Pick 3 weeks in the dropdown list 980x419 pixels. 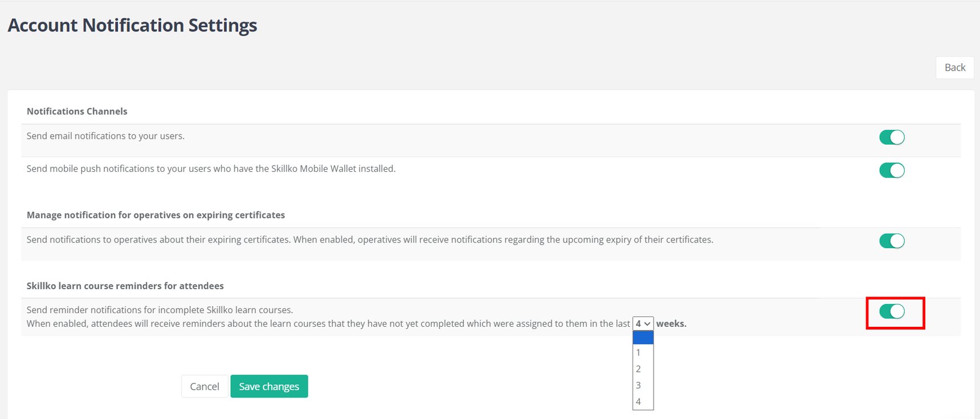click(643, 385)
